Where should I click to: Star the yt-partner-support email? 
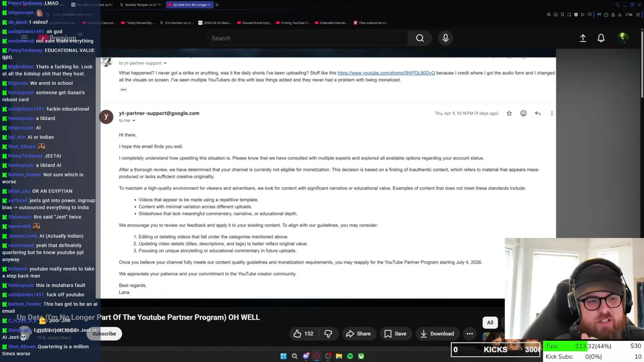click(509, 114)
